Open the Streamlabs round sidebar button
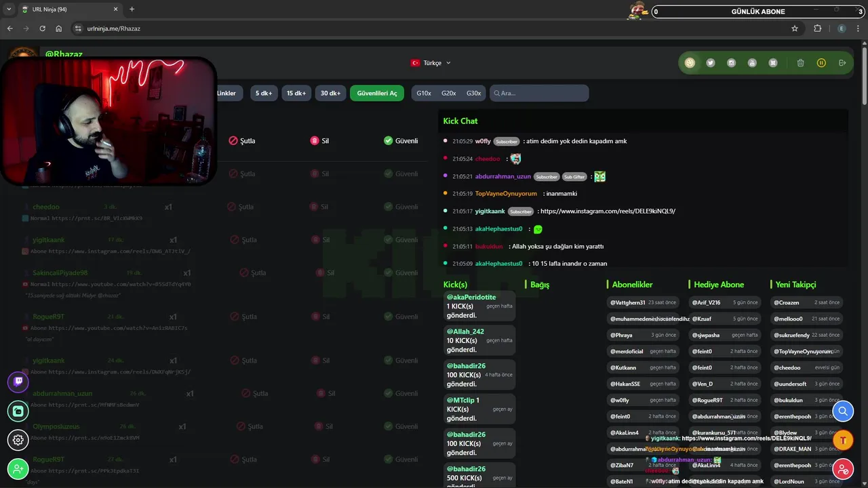Viewport: 868px width, 488px height. tap(18, 411)
